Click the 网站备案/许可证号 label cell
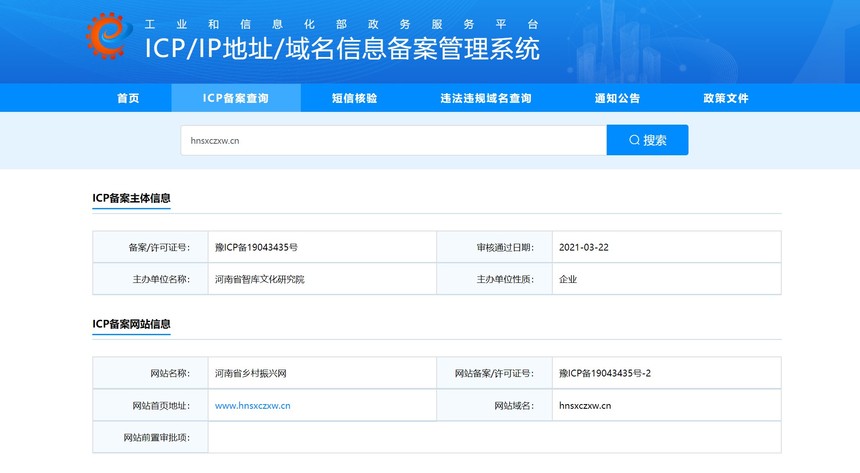The image size is (860, 473). tap(495, 373)
